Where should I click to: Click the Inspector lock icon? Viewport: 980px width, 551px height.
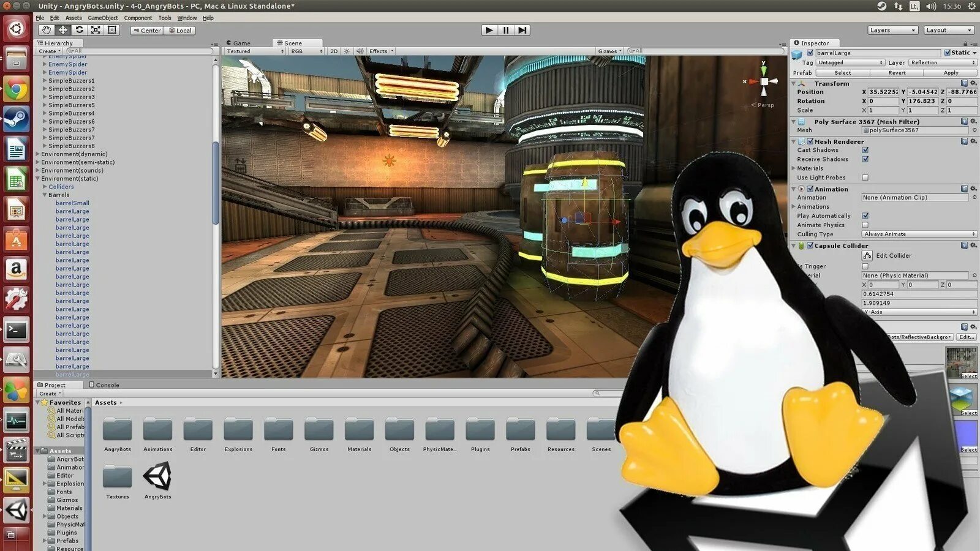965,43
